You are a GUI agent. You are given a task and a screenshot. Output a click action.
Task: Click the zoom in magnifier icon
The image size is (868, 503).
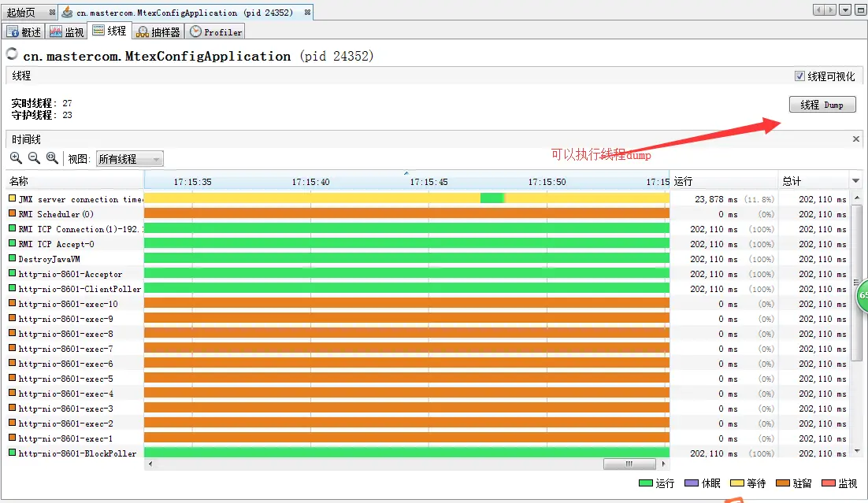16,158
